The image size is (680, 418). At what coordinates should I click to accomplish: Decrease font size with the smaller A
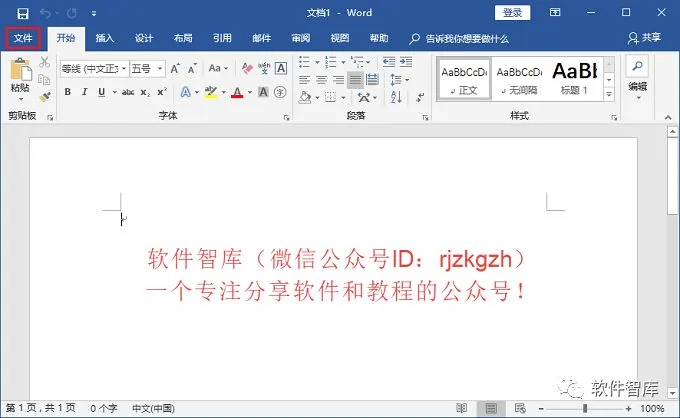[x=192, y=69]
